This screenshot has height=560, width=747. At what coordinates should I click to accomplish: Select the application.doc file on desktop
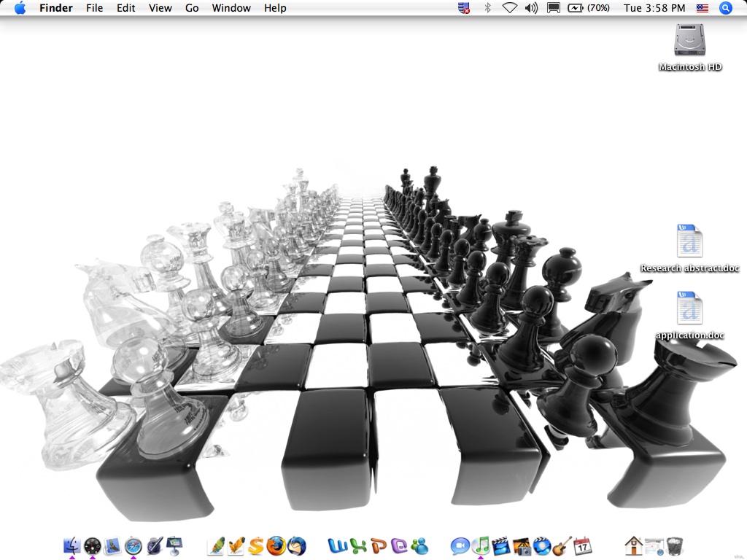click(689, 308)
